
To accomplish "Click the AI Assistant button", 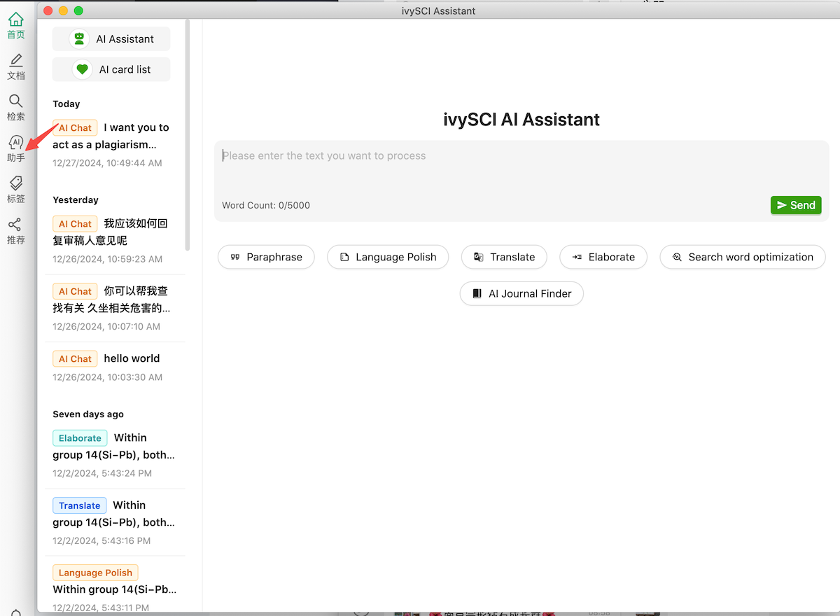I will coord(111,39).
